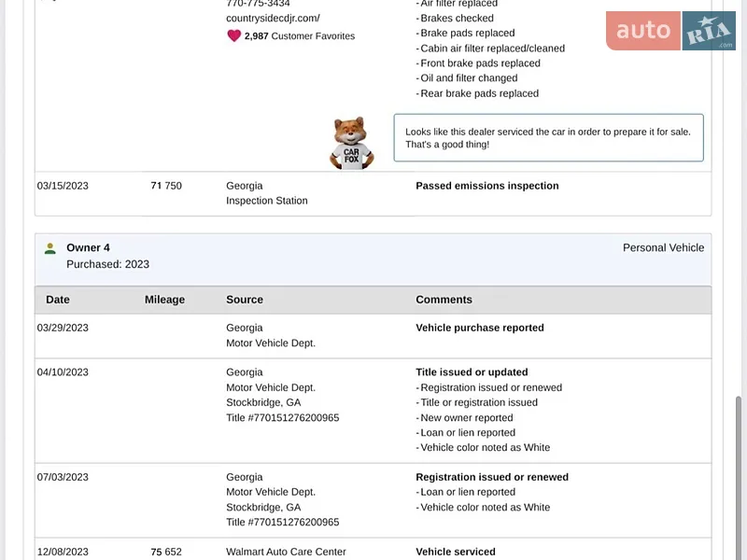Screen dimensions: 747x560
Task: Click the 2,987 Customer Favorites text
Action: 300,36
